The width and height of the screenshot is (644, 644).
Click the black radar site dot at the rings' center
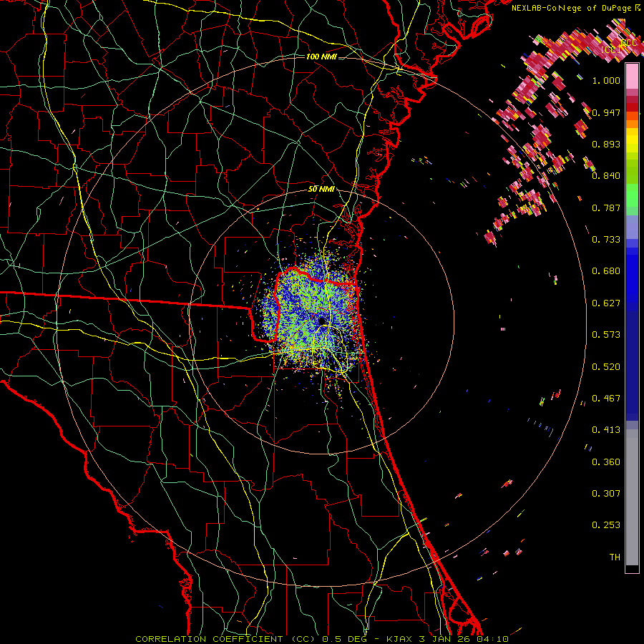pyautogui.click(x=321, y=321)
